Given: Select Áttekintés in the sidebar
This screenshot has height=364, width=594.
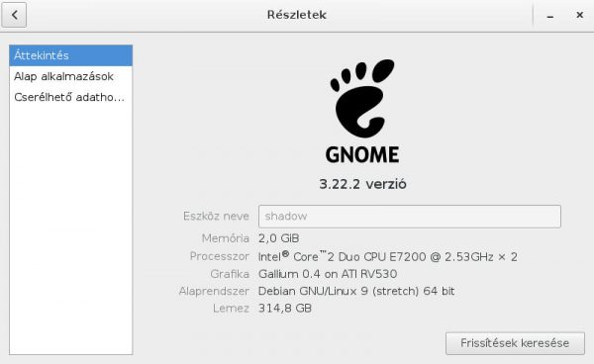Looking at the screenshot, I should (71, 55).
